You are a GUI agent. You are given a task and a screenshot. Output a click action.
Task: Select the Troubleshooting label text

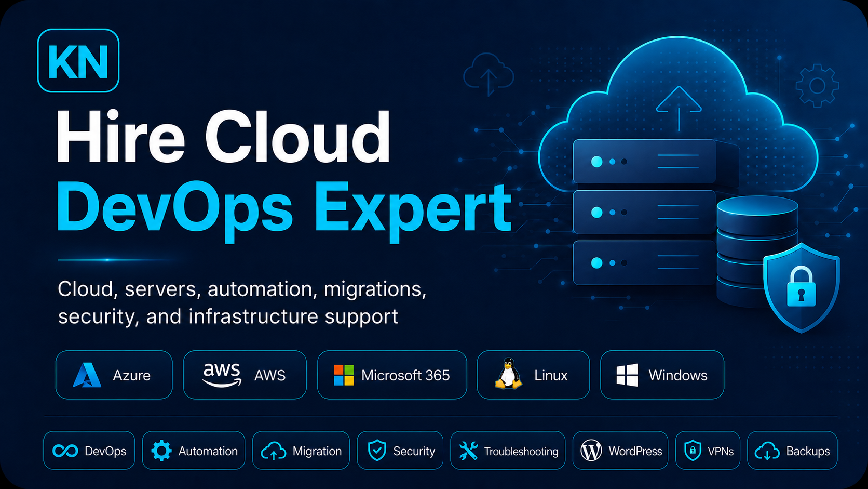click(x=521, y=451)
